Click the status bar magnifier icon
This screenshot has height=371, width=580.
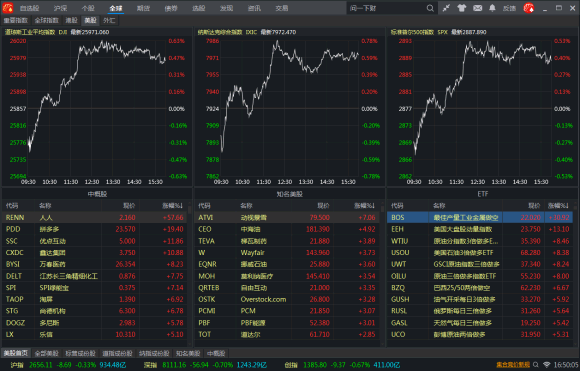coord(535,365)
